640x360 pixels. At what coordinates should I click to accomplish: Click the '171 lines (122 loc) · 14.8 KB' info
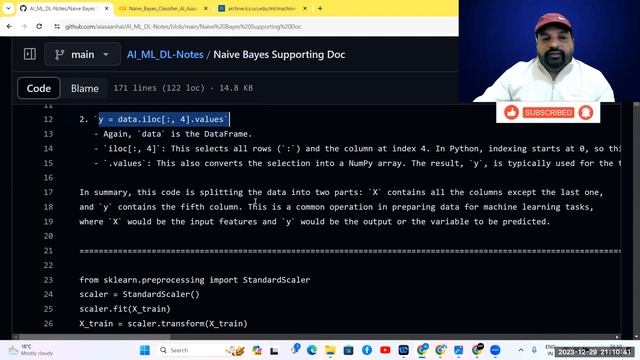tap(183, 88)
